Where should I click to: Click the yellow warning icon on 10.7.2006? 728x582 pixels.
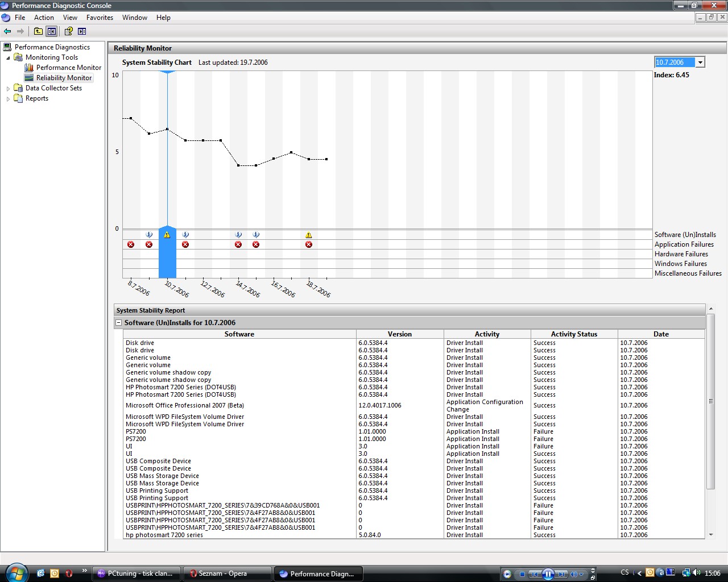pyautogui.click(x=167, y=235)
